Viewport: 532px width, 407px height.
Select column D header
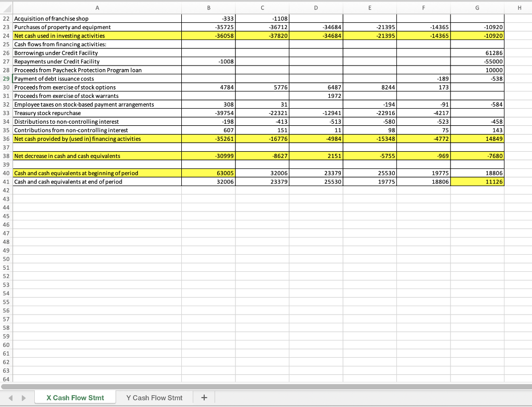coord(316,7)
